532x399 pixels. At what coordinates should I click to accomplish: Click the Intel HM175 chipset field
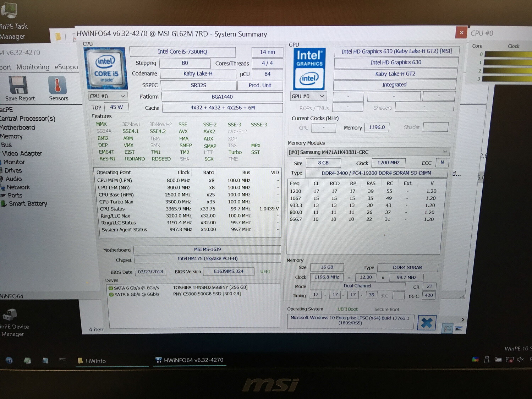coord(208,259)
